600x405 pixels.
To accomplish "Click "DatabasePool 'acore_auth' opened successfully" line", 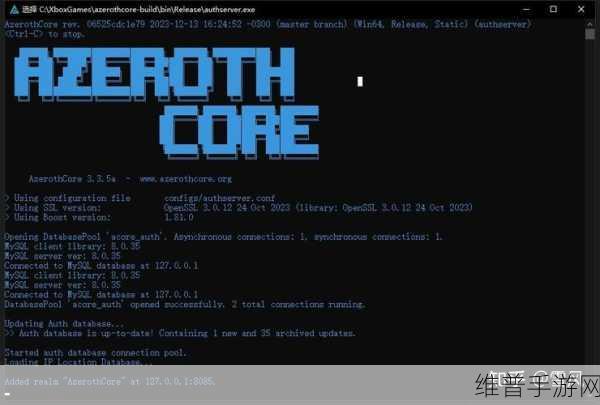I will coord(185,304).
